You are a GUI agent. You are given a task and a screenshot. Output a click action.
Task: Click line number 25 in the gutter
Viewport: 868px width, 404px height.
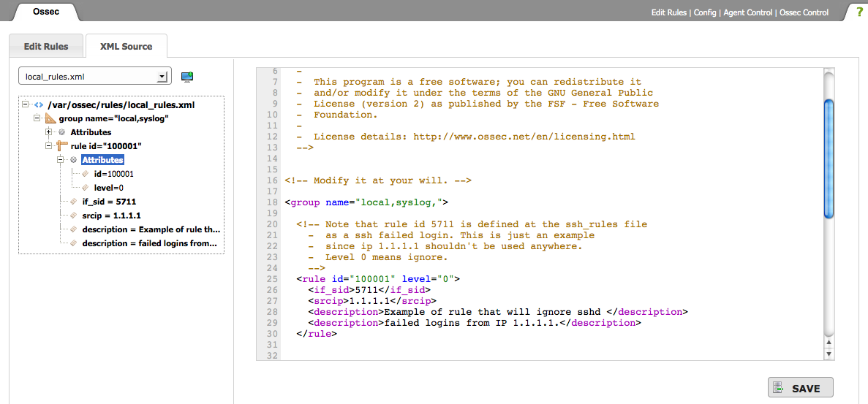coord(272,279)
